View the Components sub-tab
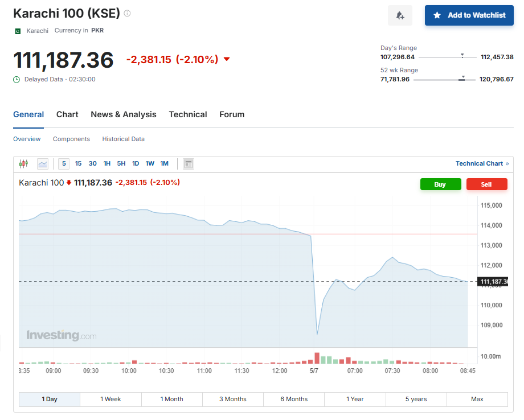 click(x=71, y=139)
